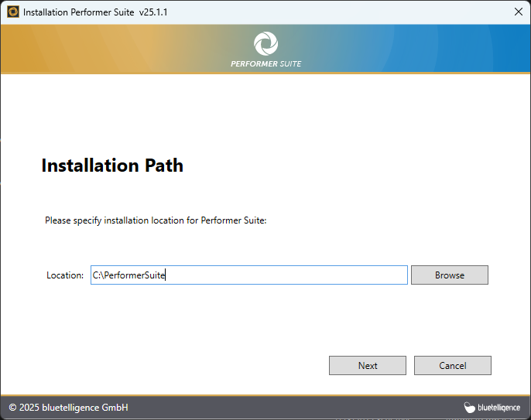Proceed with the Next button
Screen dimensions: 531x420
[x=368, y=366]
